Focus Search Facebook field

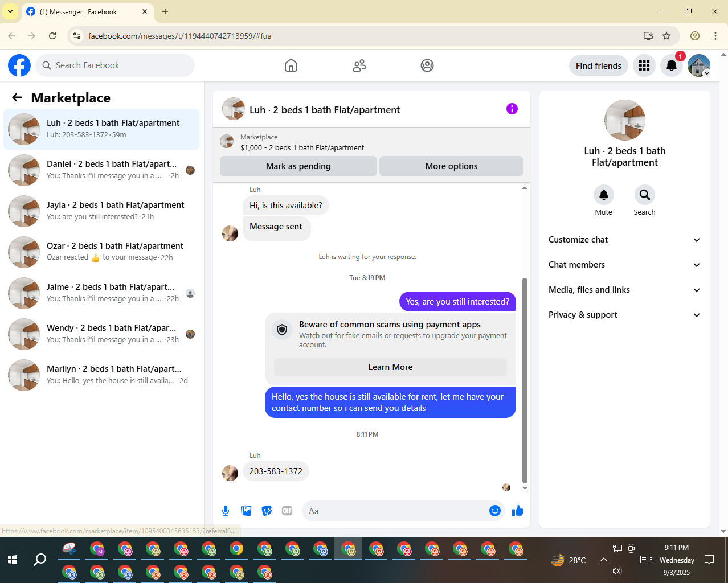(115, 65)
